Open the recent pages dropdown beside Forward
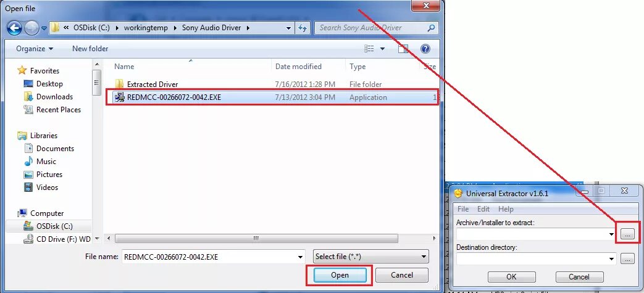This screenshot has height=293, width=644. click(44, 28)
